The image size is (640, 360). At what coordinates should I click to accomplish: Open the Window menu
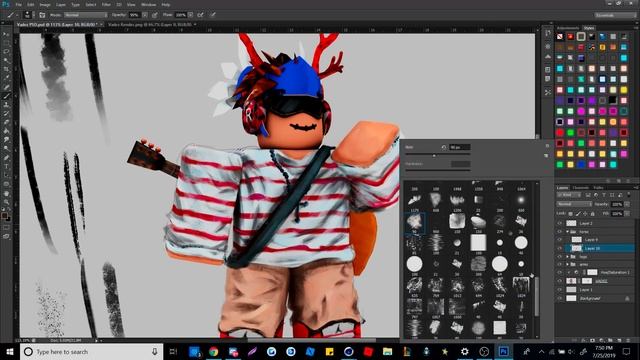coord(148,4)
